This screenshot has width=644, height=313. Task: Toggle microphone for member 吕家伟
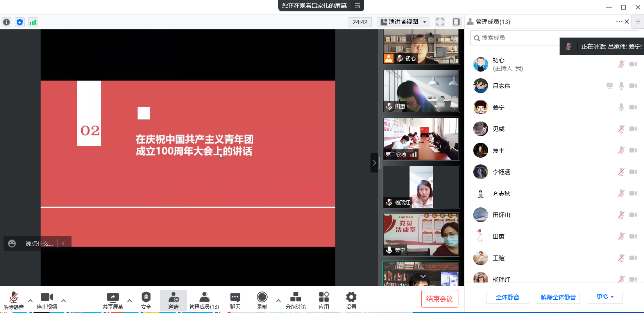coord(621,86)
